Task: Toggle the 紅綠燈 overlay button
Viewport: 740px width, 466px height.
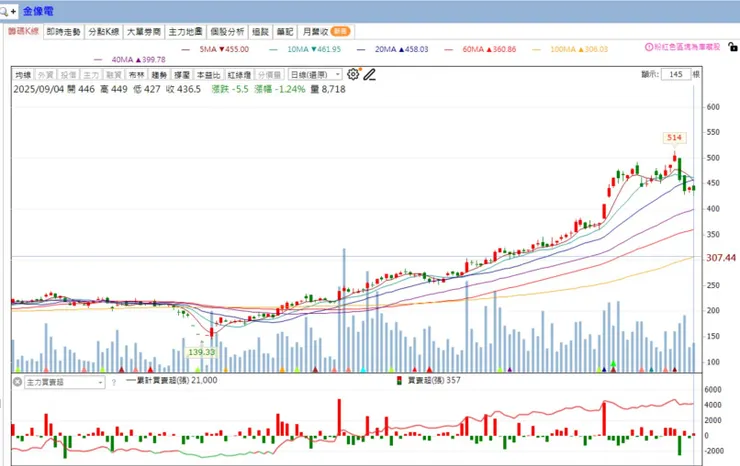Action: 239,75
